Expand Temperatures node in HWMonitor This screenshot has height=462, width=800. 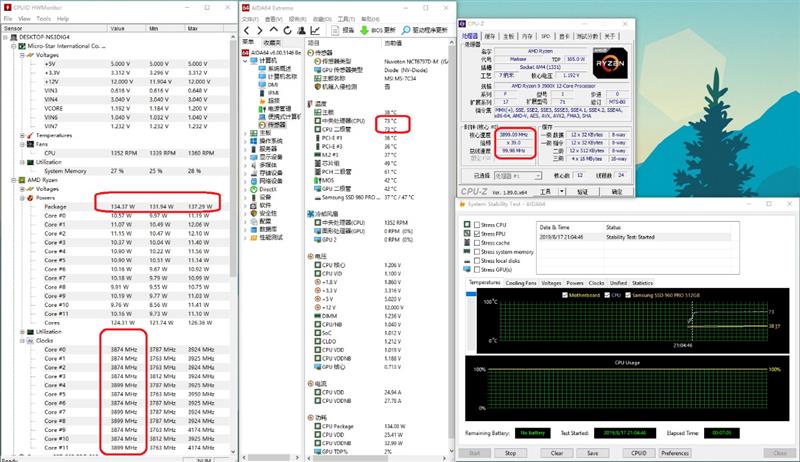[22, 135]
